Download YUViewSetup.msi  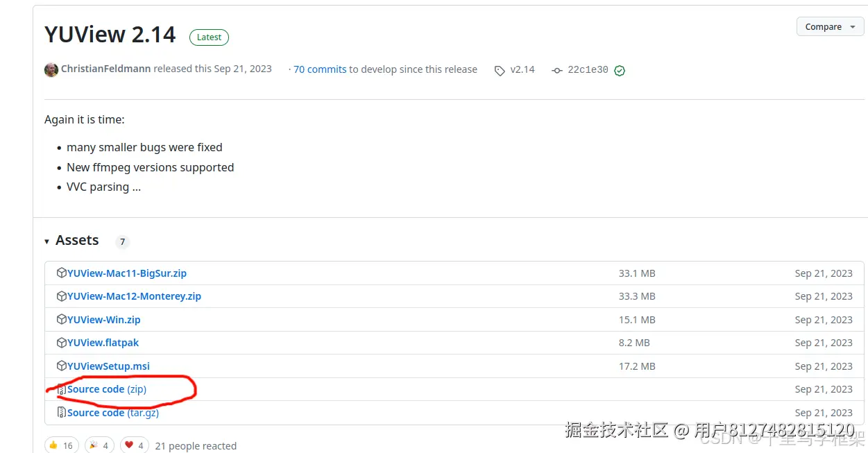pos(108,366)
